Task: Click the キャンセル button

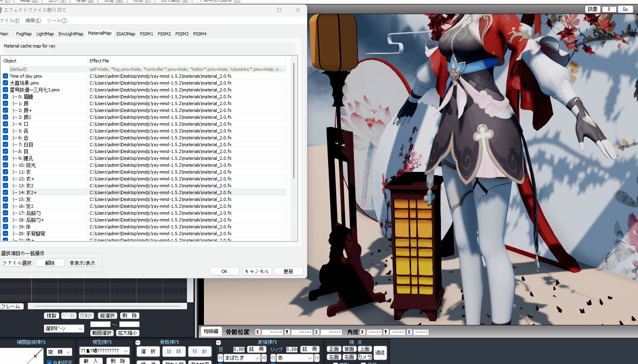Action: coord(257,271)
